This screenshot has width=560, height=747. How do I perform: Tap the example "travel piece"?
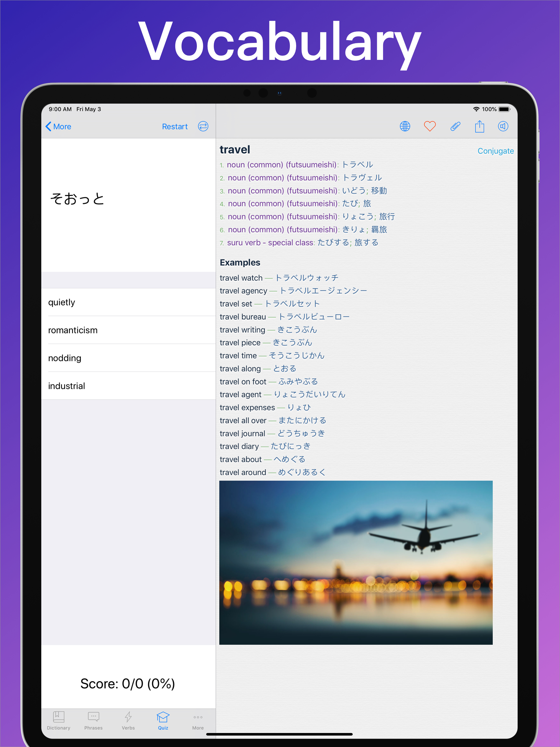pyautogui.click(x=240, y=343)
